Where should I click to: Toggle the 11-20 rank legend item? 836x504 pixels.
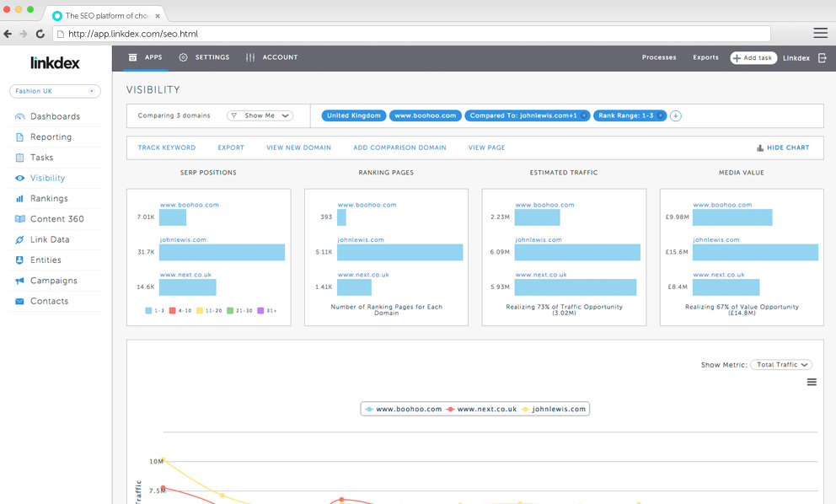[209, 310]
